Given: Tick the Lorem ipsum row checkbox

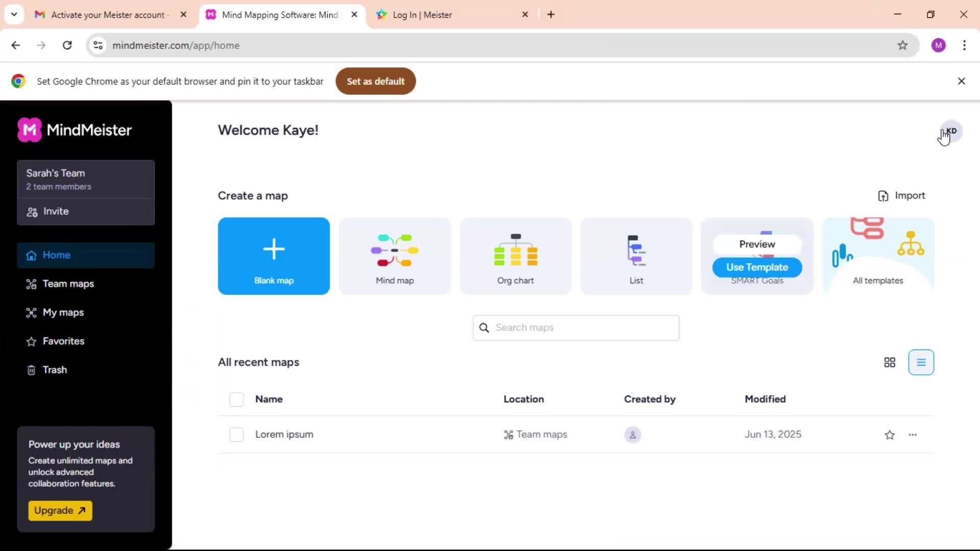Looking at the screenshot, I should tap(236, 435).
